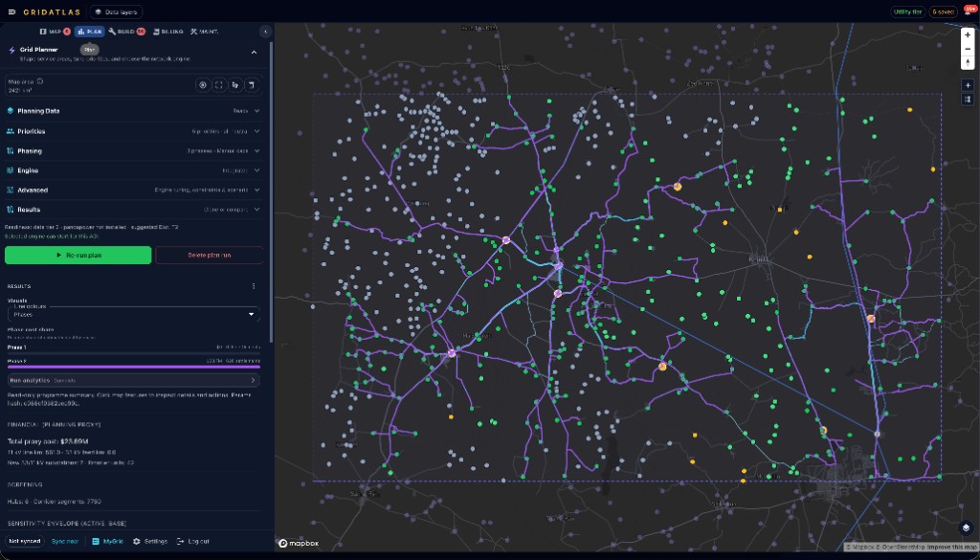The image size is (980, 560).
Task: Collapse the side panel with arrow button
Action: point(265,32)
